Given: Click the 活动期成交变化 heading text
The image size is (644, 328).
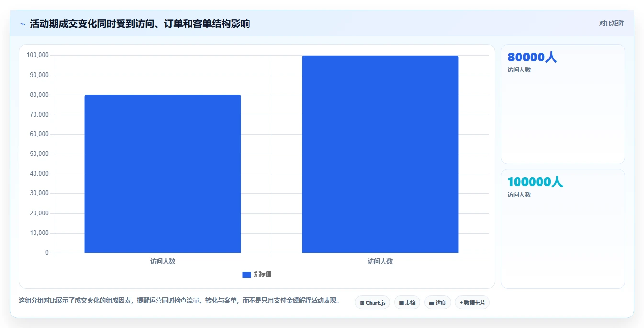Looking at the screenshot, I should click(140, 23).
